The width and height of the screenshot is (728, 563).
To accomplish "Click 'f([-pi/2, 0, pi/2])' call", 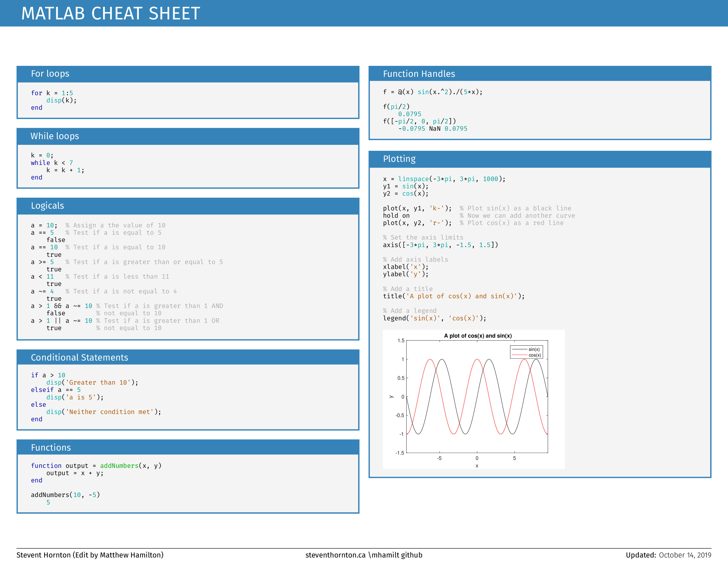I will pyautogui.click(x=420, y=121).
